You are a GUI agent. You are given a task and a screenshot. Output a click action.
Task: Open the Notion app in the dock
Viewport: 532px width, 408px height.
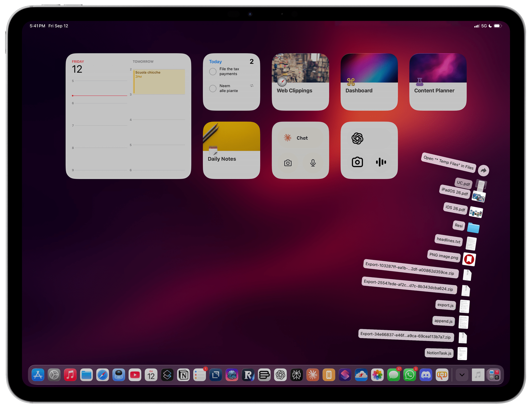pos(183,375)
